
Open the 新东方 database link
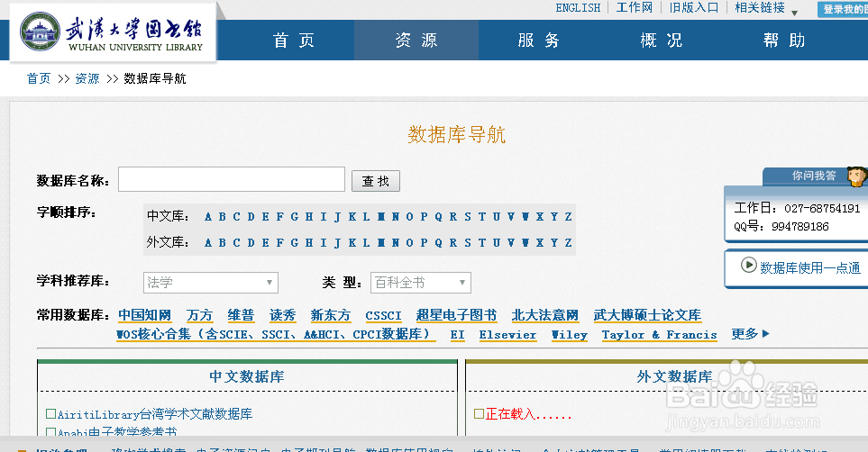(x=331, y=315)
